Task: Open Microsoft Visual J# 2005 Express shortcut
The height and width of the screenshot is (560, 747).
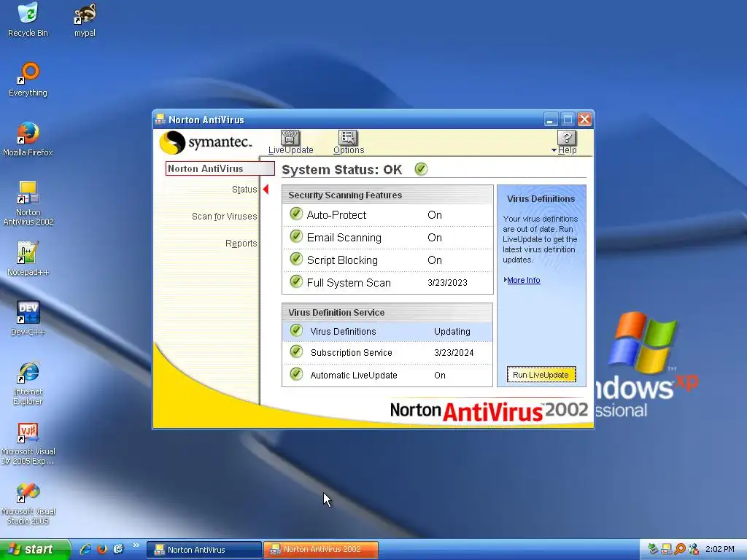Action: point(28,444)
